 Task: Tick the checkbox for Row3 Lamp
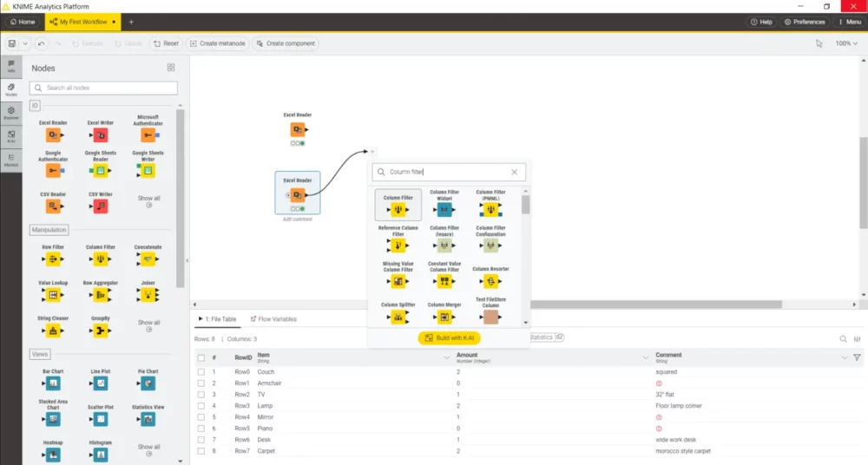[x=201, y=406]
